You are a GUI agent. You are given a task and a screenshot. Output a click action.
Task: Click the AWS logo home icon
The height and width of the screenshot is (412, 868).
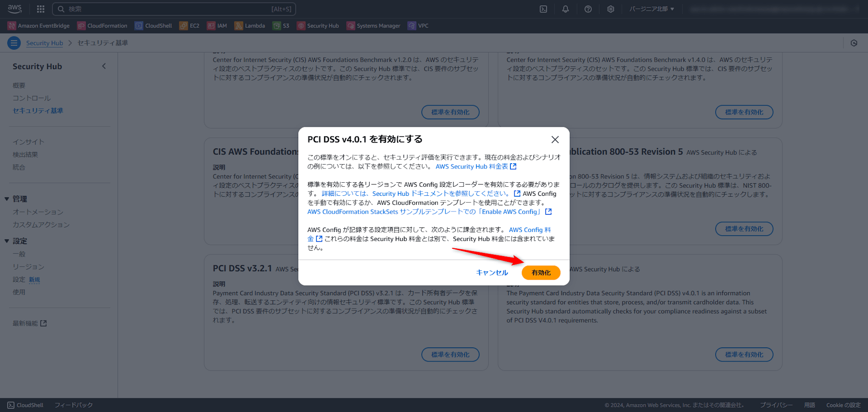14,9
